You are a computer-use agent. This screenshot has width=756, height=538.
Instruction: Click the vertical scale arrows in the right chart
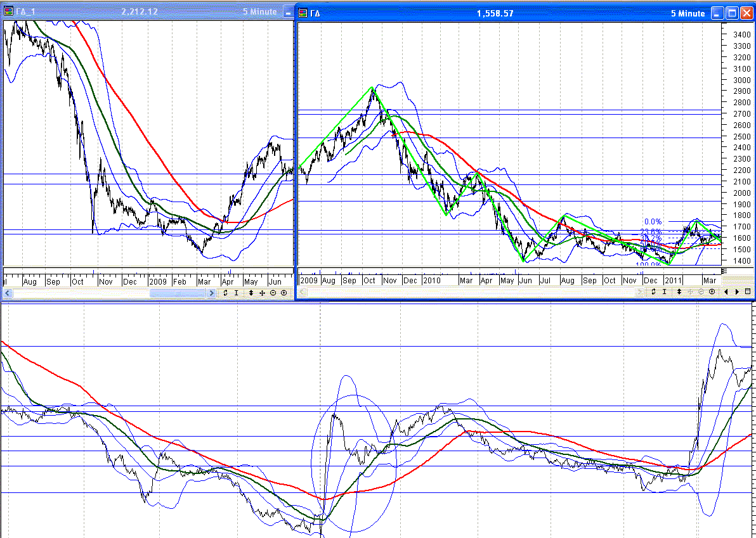point(679,291)
